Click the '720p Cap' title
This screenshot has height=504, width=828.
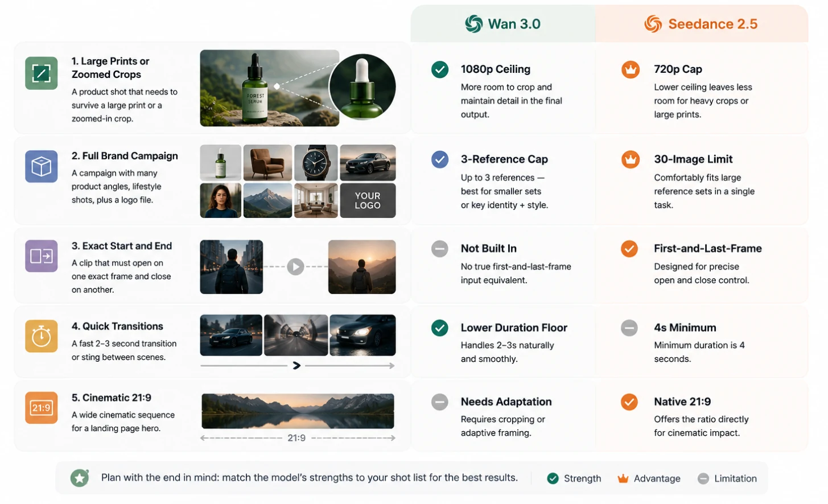click(678, 69)
